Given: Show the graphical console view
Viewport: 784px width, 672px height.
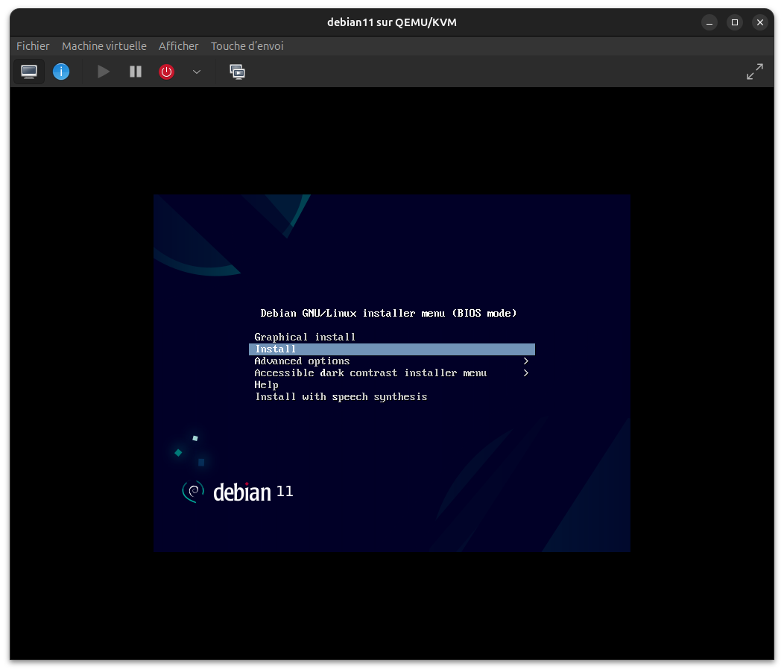Looking at the screenshot, I should coord(29,72).
